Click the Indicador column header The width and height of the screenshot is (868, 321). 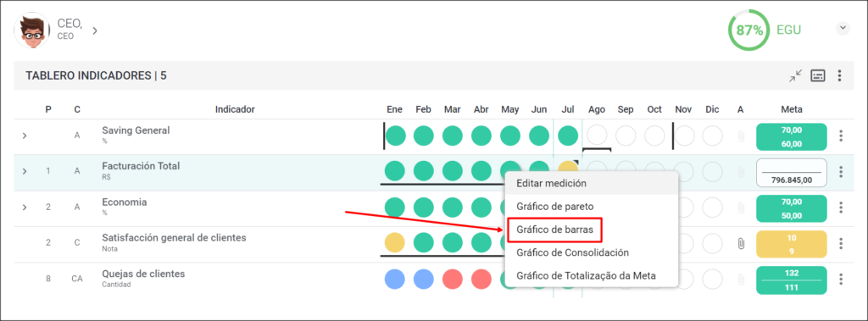[235, 109]
